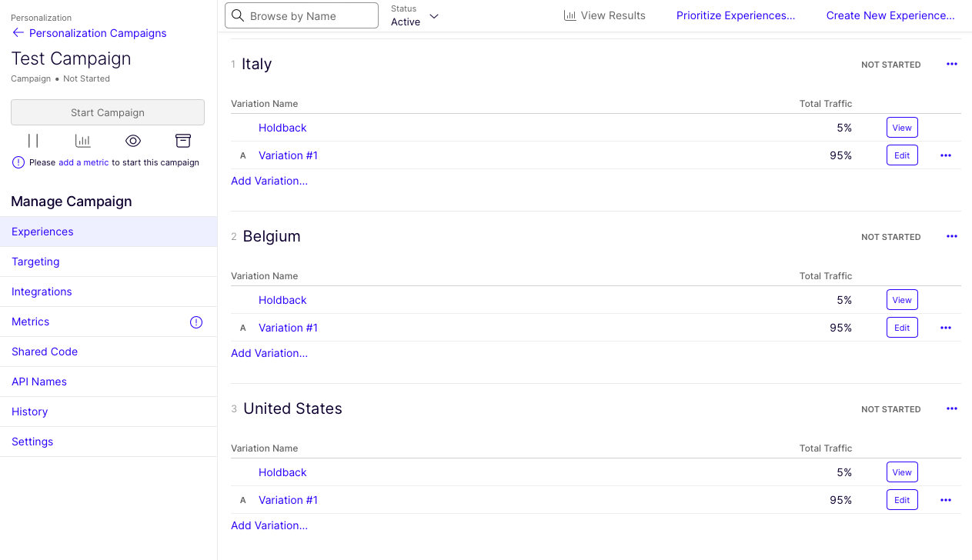Open Prioritize Experiences dialog
Image resolution: width=972 pixels, height=560 pixels.
[x=735, y=15]
